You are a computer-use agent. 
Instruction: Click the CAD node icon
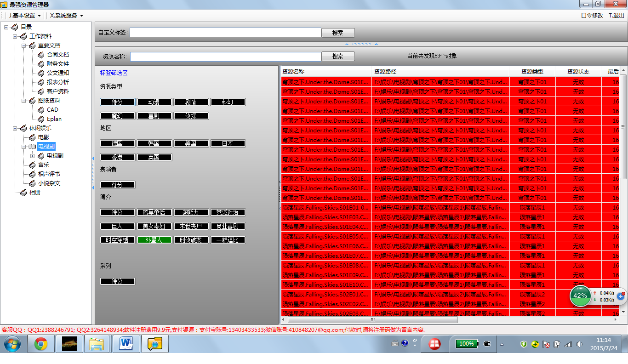[41, 110]
